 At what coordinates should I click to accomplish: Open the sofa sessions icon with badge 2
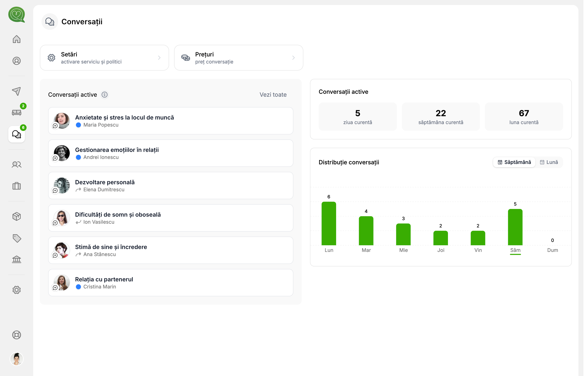(x=17, y=112)
